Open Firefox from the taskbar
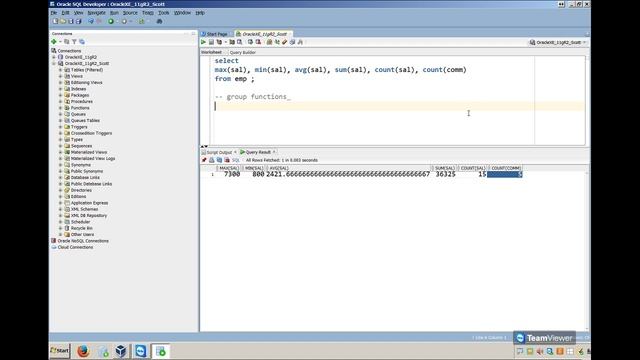 (x=83, y=351)
